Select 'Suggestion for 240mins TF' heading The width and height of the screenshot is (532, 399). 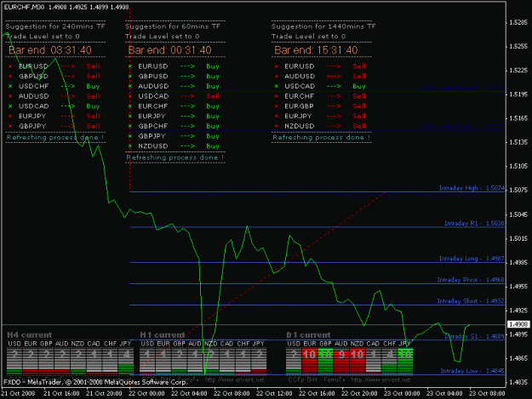pyautogui.click(x=55, y=26)
